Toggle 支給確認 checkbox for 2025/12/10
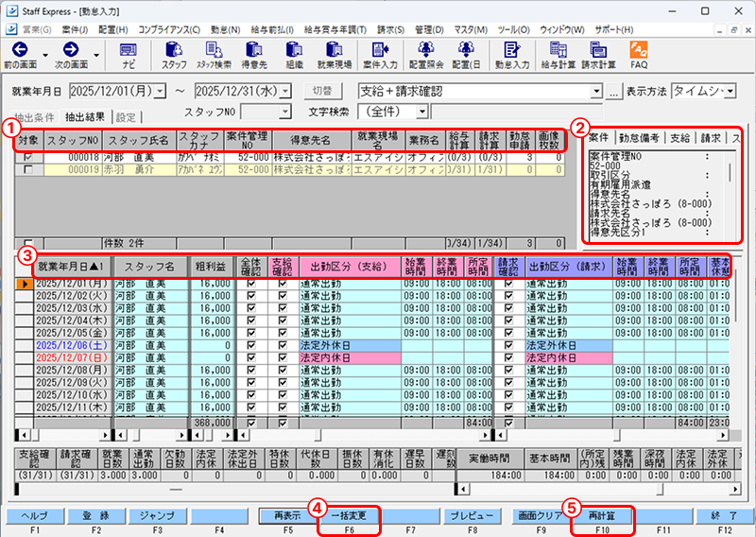This screenshot has width=756, height=537. [283, 395]
